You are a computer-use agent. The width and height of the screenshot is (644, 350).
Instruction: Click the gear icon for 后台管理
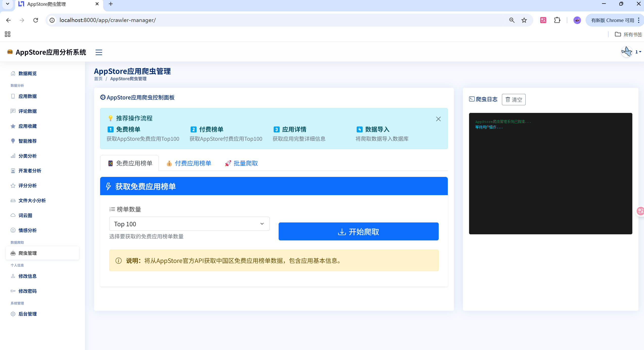pyautogui.click(x=13, y=314)
